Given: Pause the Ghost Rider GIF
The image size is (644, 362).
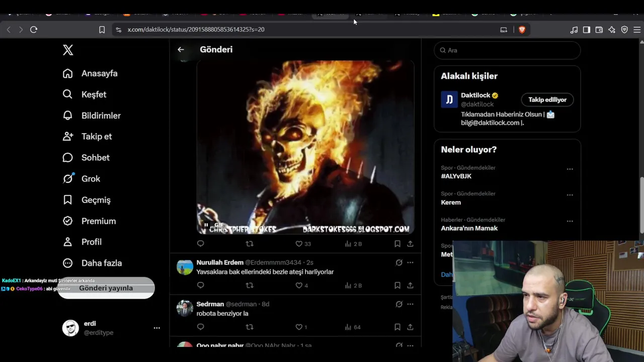Looking at the screenshot, I should pyautogui.click(x=206, y=225).
